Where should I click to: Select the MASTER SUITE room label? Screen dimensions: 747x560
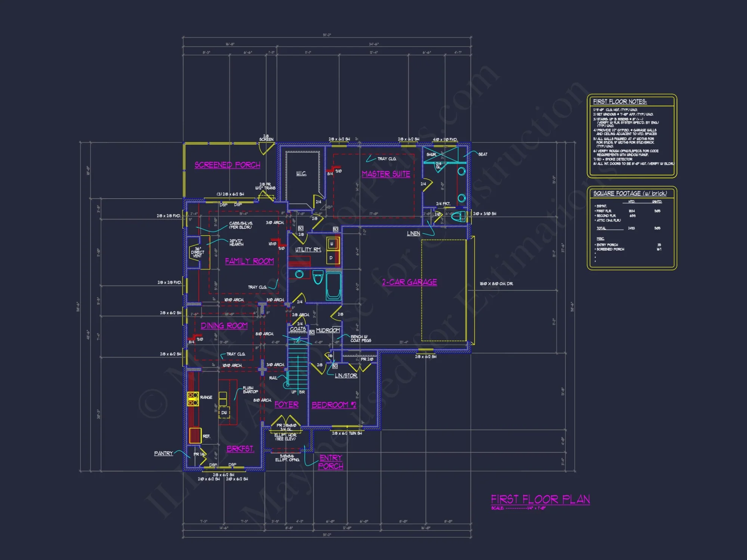(385, 174)
